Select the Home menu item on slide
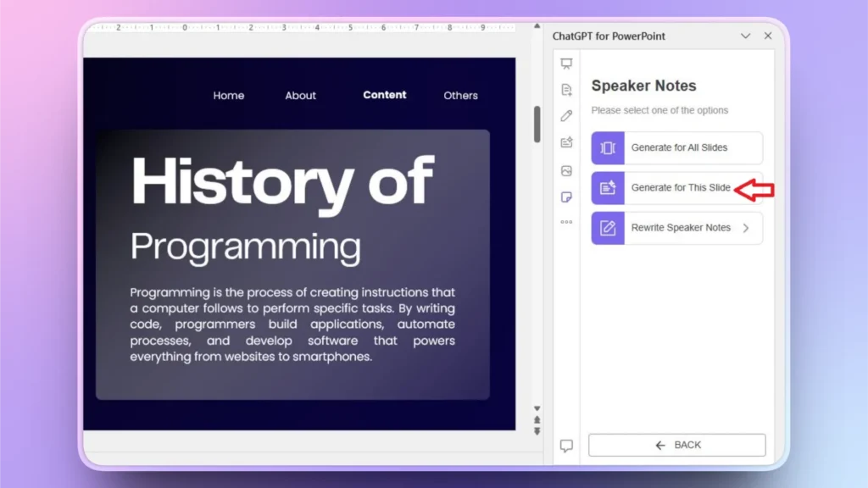 (x=228, y=95)
